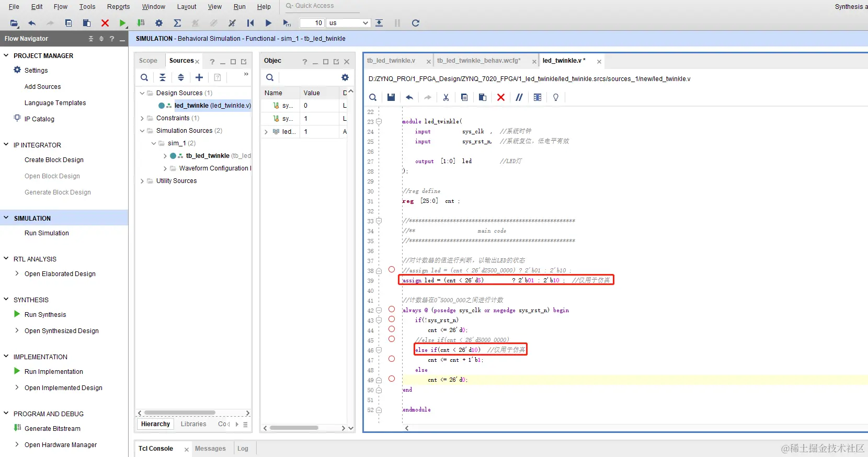
Task: Click the red Delete X in the main toolbar
Action: tap(105, 23)
